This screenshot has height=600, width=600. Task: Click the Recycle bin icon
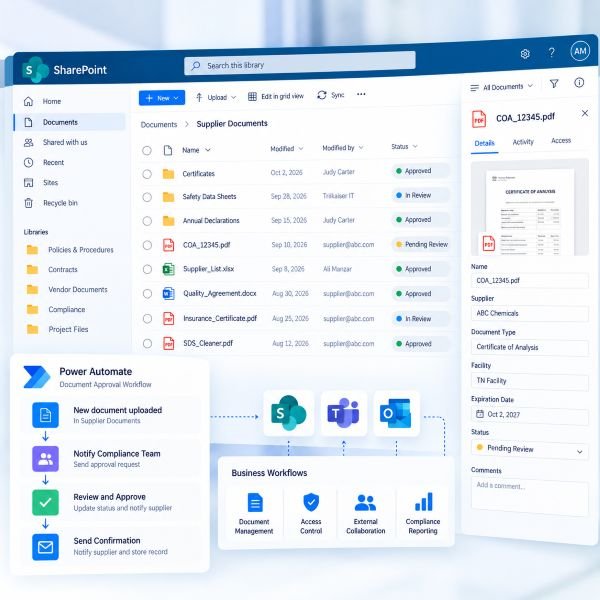point(28,203)
